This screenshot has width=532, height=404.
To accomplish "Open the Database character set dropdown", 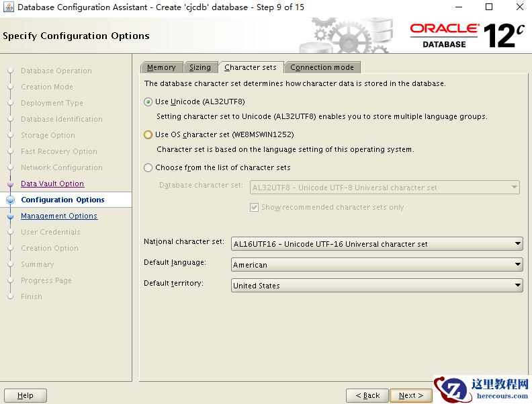I will (385, 188).
